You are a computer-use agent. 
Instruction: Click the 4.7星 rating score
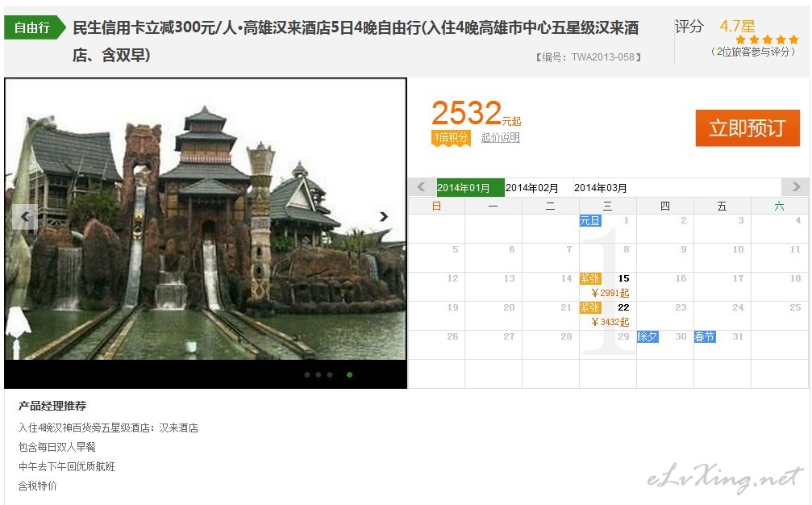(x=738, y=26)
